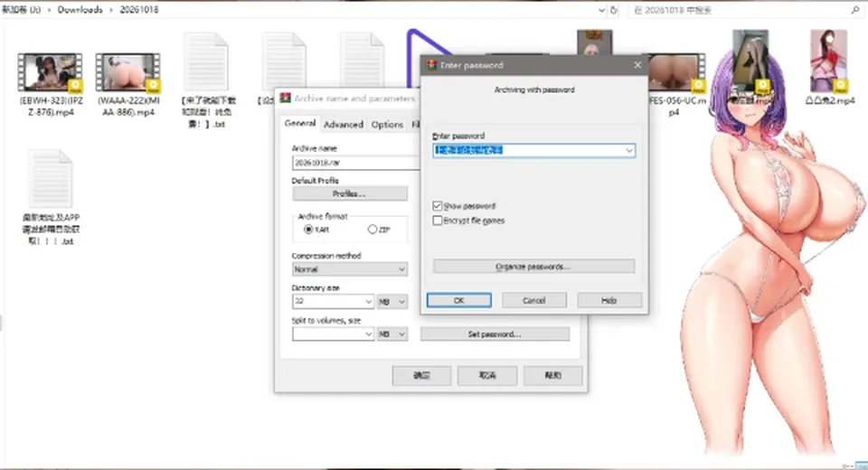
Task: Expand the Explorer address bar history chevron
Action: point(602,10)
